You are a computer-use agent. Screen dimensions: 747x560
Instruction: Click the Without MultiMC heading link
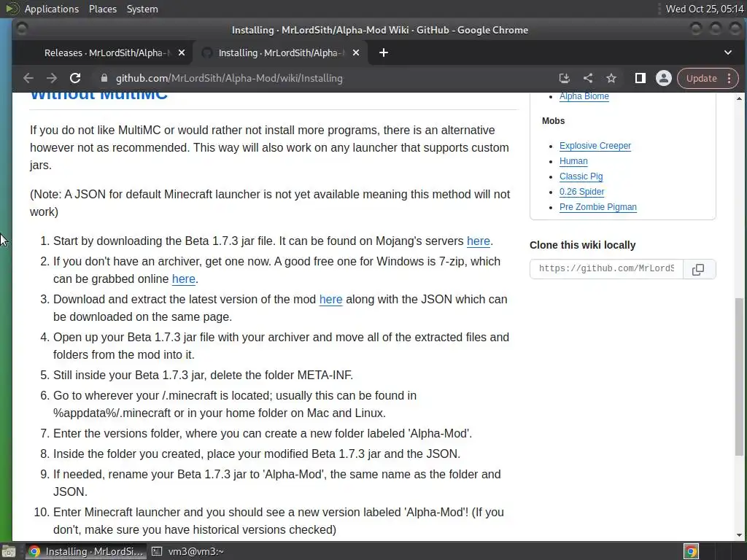click(99, 96)
